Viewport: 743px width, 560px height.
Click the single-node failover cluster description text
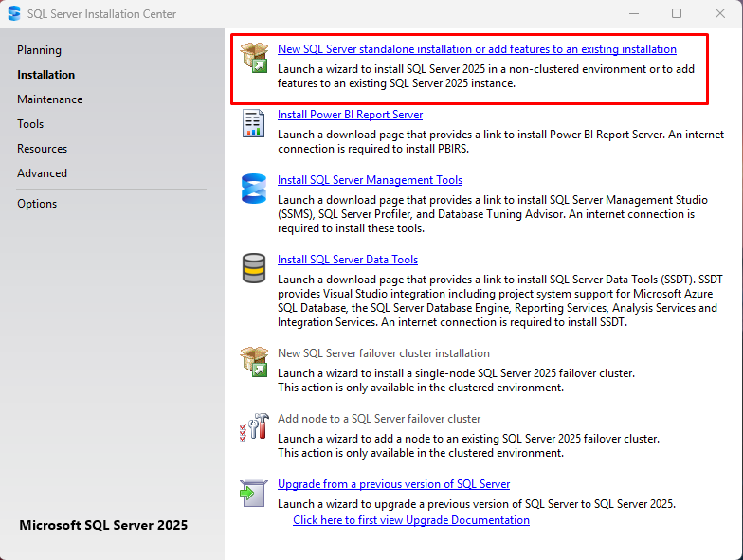[x=457, y=381]
